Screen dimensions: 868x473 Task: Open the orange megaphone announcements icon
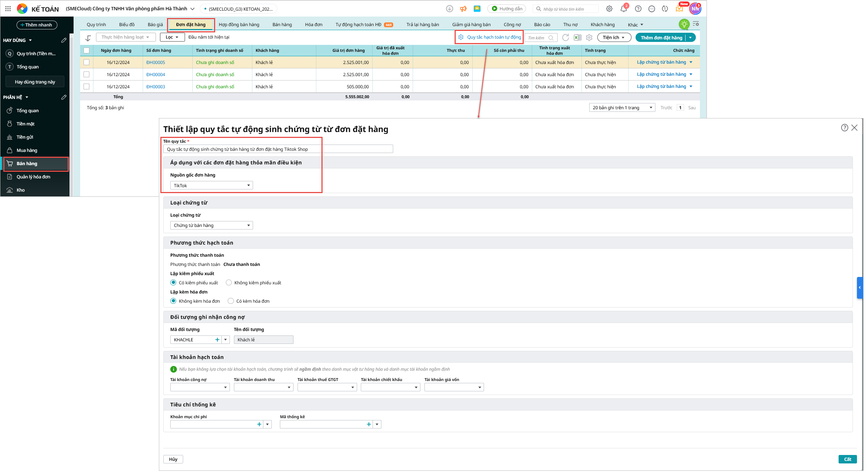463,9
